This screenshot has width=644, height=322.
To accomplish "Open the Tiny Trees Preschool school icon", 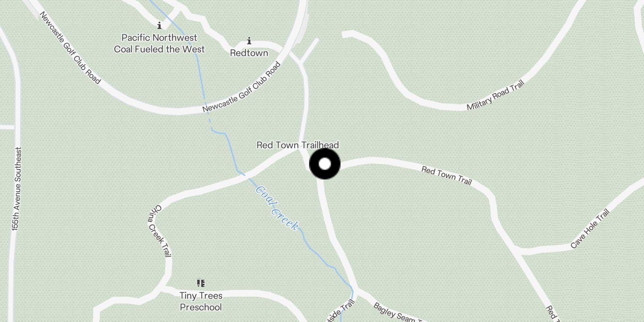I will pyautogui.click(x=201, y=283).
